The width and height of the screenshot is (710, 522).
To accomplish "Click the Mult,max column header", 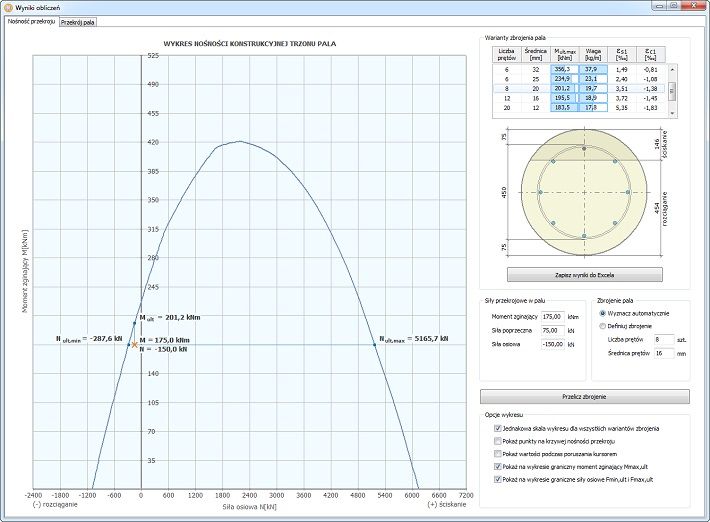I will [565, 54].
